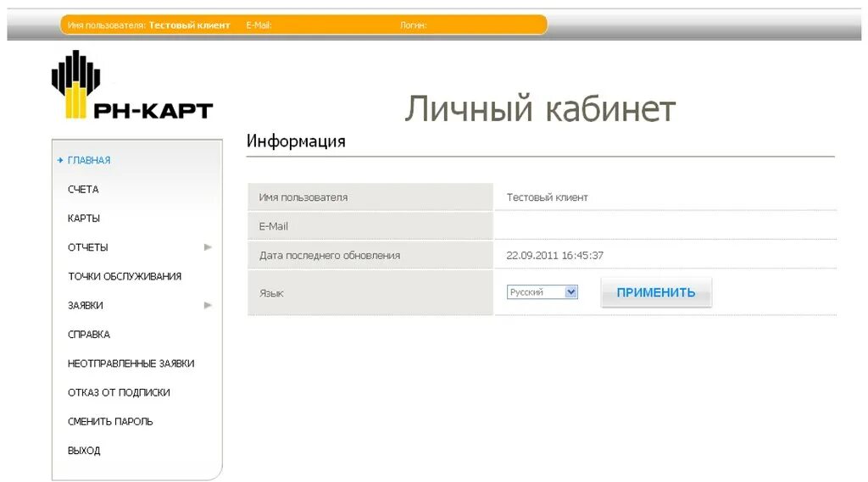Viewport: 868px width, 482px height.
Task: Open the КАРТЫ menu item
Action: pyautogui.click(x=84, y=219)
